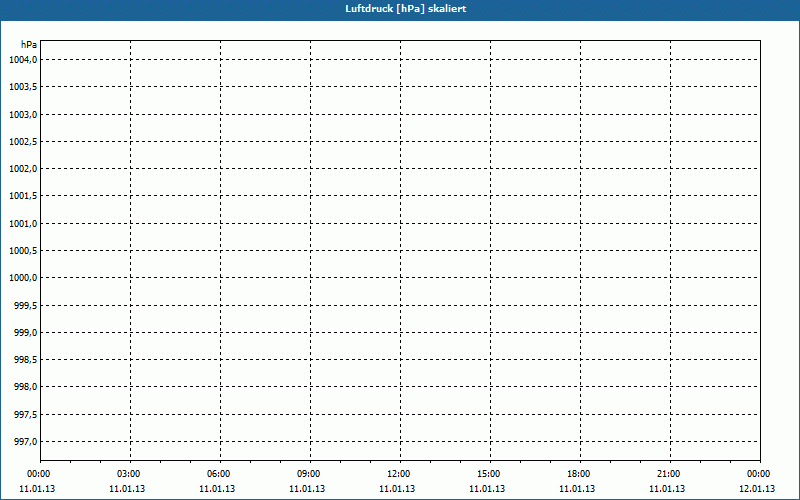Click the y-axis label 997,0
The width and height of the screenshot is (800, 500).
[26, 442]
